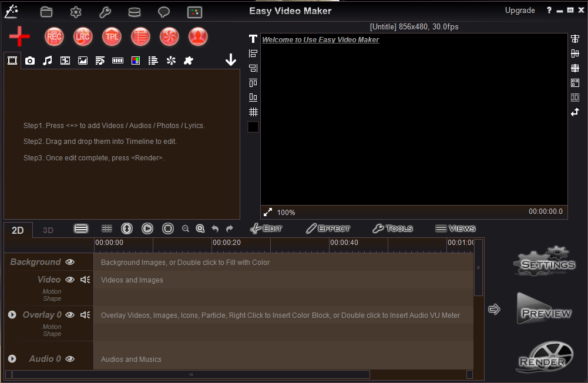The width and height of the screenshot is (588, 383).
Task: Undo the last action
Action: tap(215, 229)
